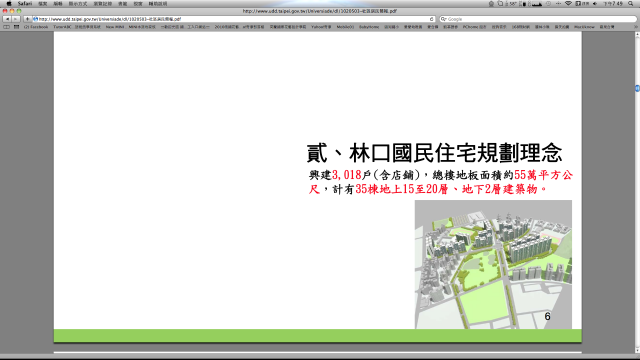640x360 pixels.
Task: Click the menu bar clock
Action: coord(613,3)
